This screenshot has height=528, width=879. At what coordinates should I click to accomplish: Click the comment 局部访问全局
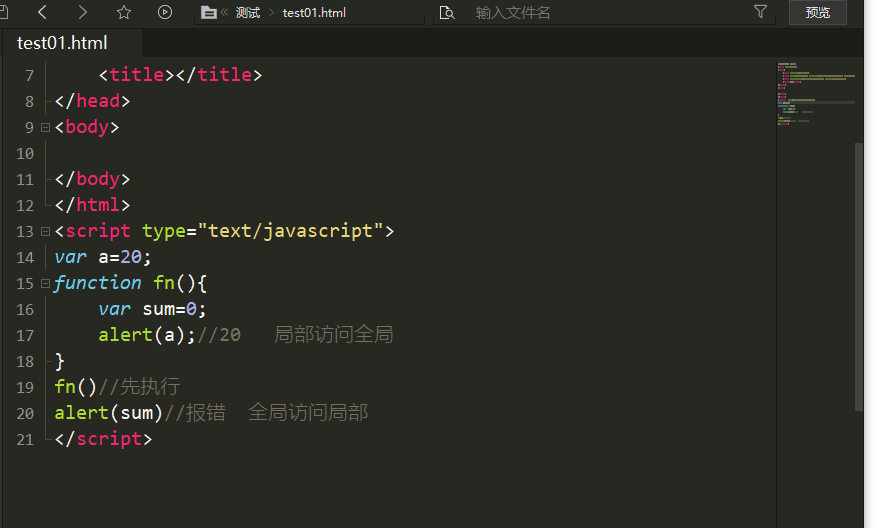point(334,335)
